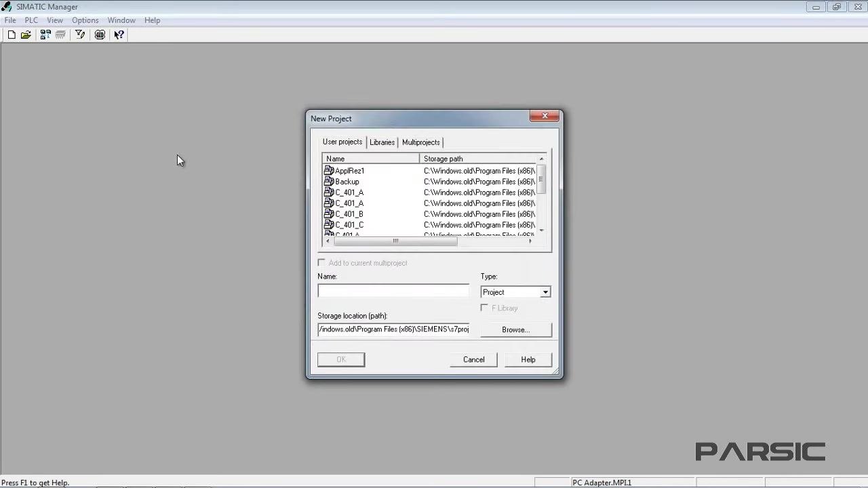868x488 pixels.
Task: Click PC Adapter.MPI1 in status bar
Action: tap(602, 483)
